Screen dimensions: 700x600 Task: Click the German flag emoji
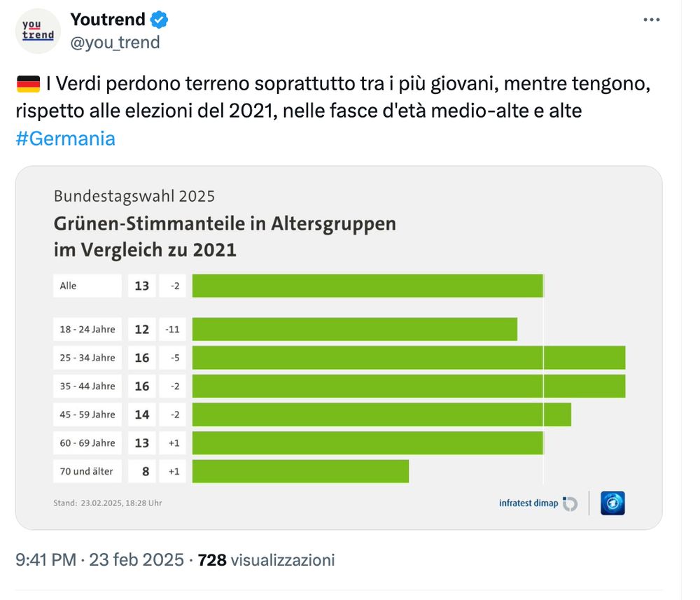click(28, 84)
